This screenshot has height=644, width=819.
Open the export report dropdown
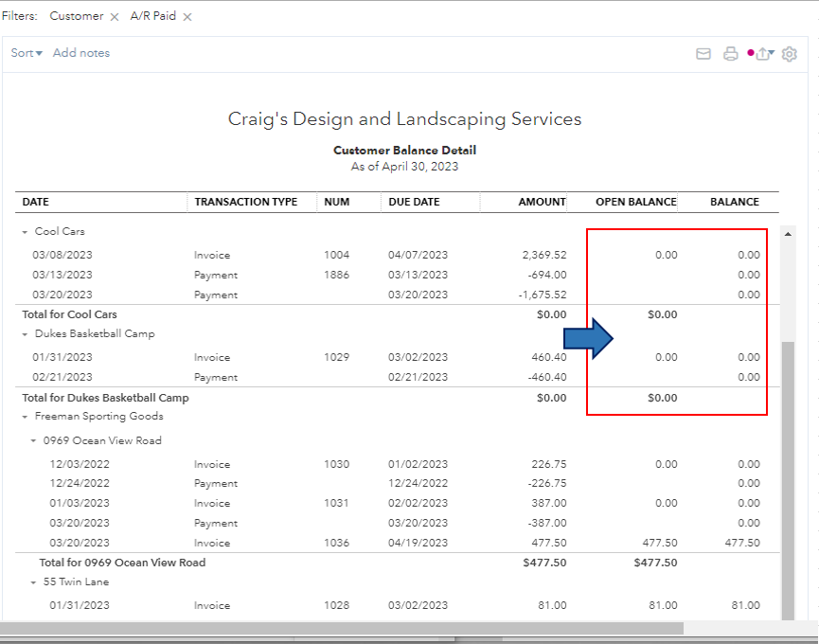point(765,53)
